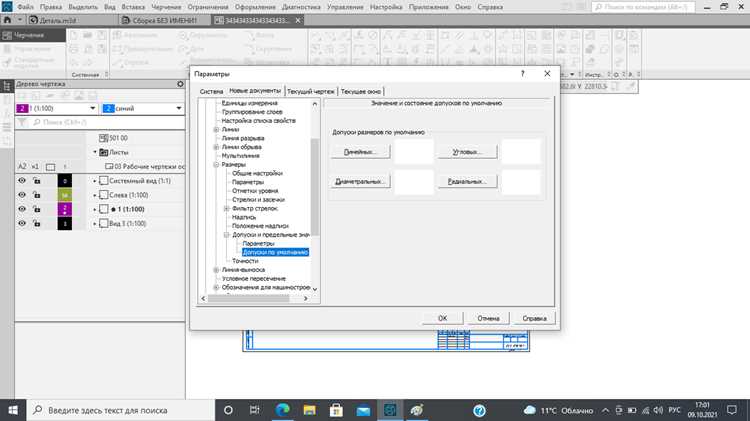Select Стрелки и засечки tree item
This screenshot has height=421, width=750.
(258, 199)
